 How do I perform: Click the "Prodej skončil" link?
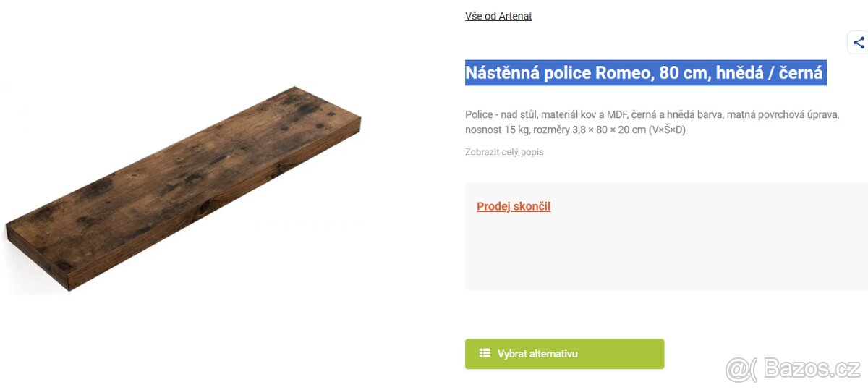[514, 206]
